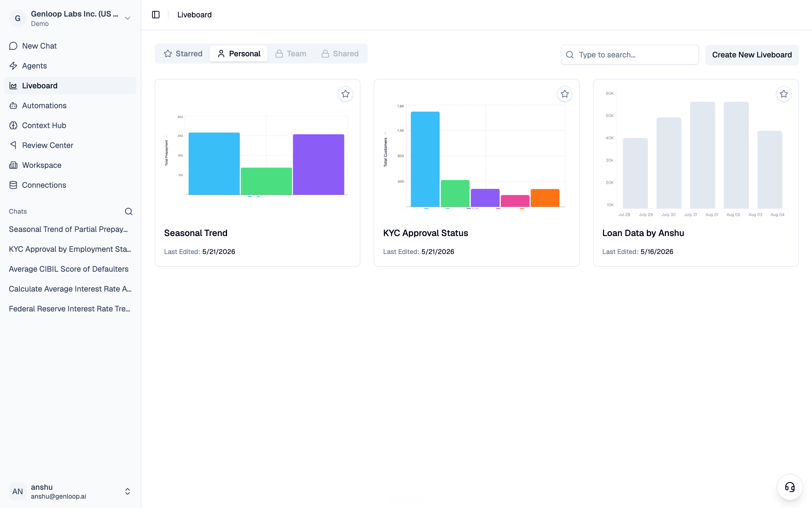Open the support headset button

pos(789,487)
